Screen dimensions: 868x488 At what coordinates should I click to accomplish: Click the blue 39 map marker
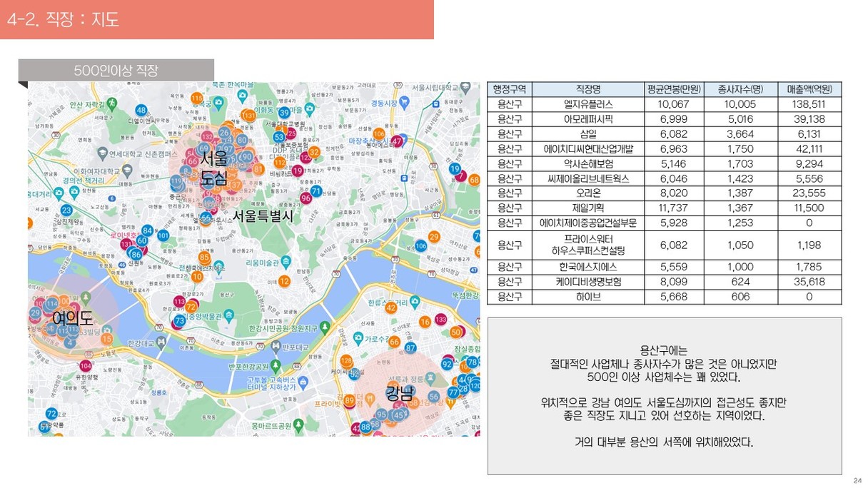pyautogui.click(x=284, y=113)
